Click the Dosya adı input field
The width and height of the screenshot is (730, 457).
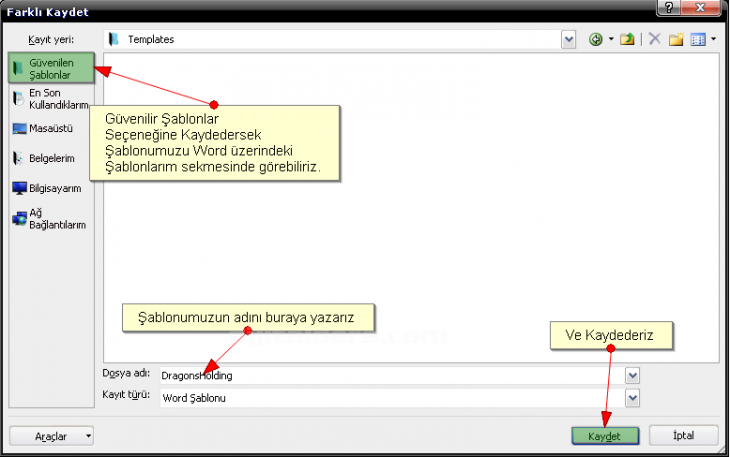392,376
